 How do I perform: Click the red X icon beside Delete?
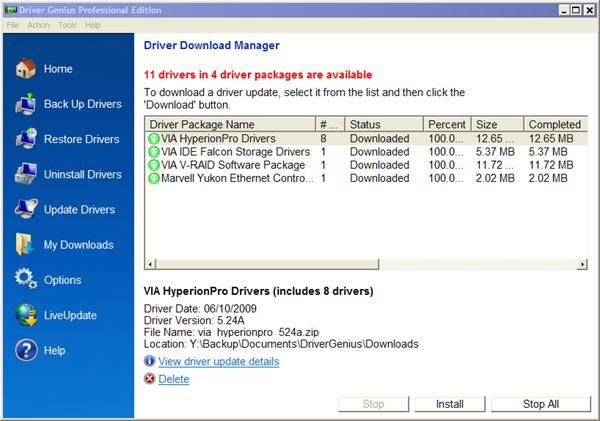pyautogui.click(x=150, y=379)
